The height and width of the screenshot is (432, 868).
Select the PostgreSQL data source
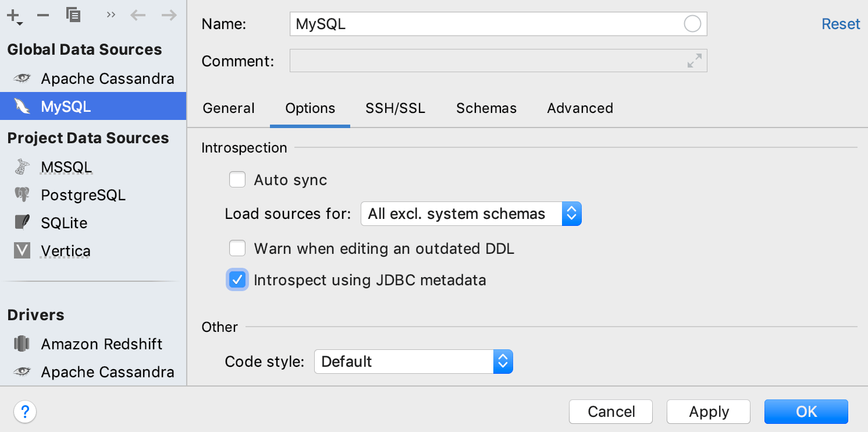coord(93,195)
